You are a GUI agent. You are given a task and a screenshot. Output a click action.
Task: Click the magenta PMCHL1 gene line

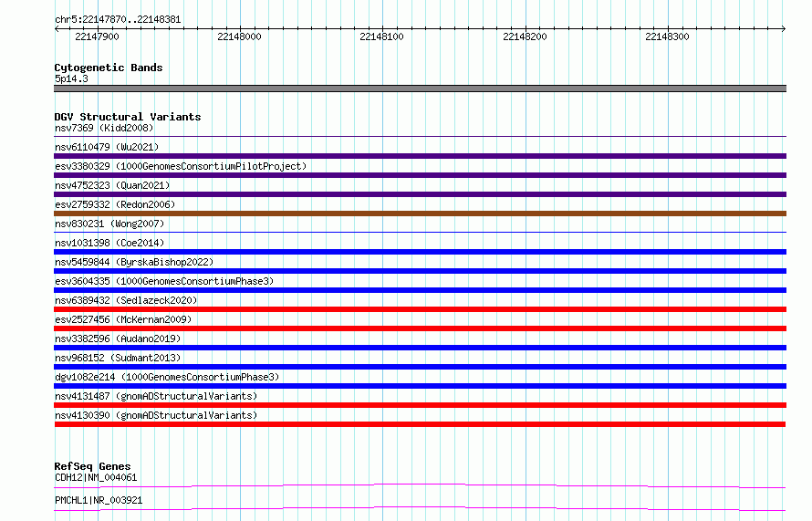tap(420, 508)
